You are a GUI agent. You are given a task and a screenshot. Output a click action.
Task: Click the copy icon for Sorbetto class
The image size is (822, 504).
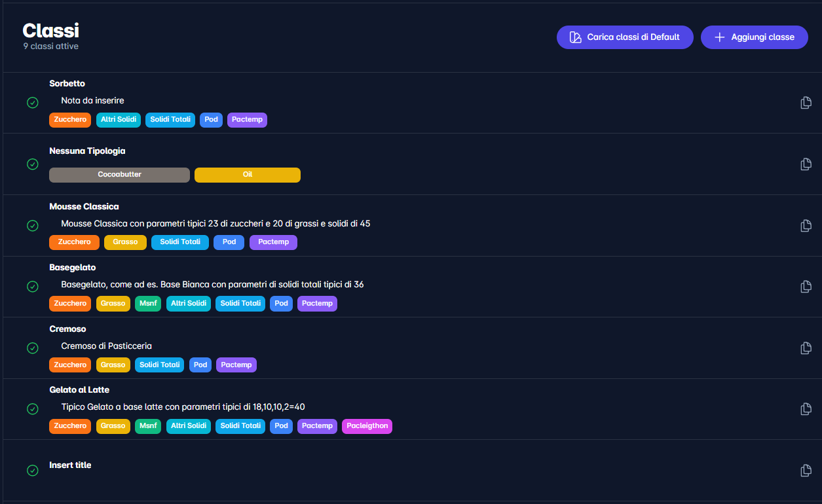[x=806, y=103]
